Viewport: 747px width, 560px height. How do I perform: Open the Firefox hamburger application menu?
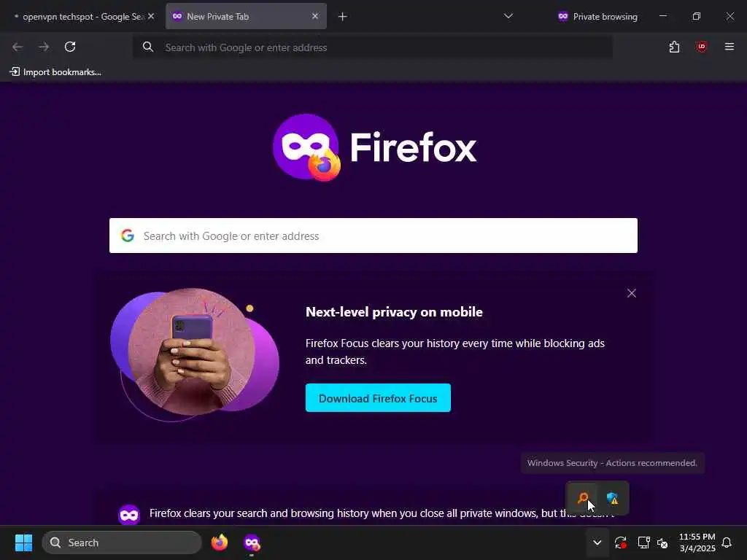(729, 47)
